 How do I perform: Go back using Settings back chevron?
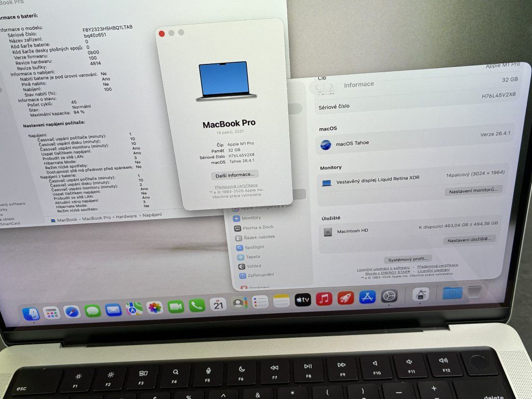pyautogui.click(x=317, y=87)
